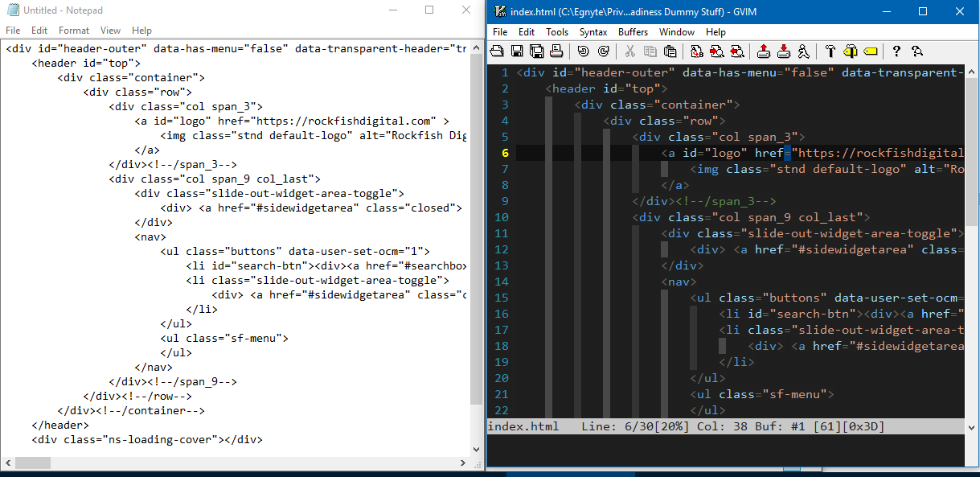The image size is (980, 477).
Task: Click the Save Session icon in GVIM
Action: point(783,51)
